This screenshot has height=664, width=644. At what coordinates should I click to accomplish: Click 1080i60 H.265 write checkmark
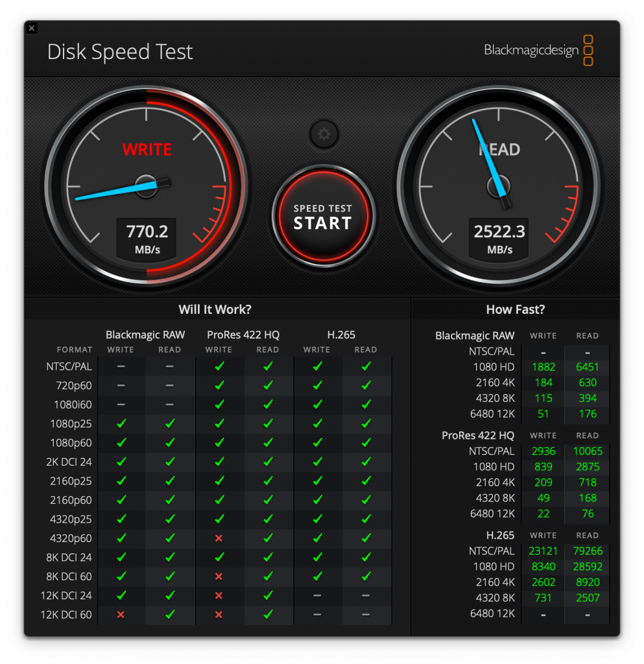click(x=318, y=404)
